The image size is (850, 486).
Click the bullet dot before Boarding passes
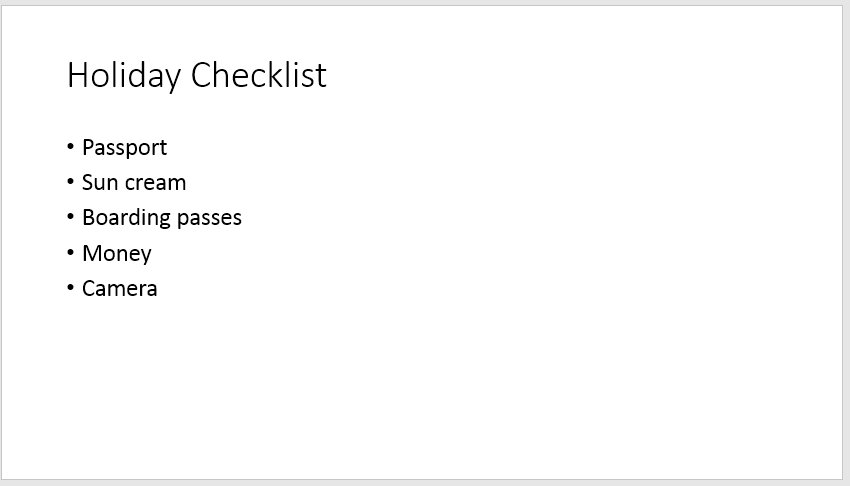(x=70, y=217)
